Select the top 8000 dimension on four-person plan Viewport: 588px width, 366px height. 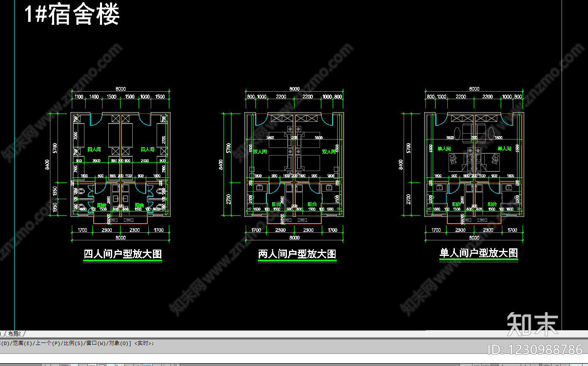click(121, 89)
